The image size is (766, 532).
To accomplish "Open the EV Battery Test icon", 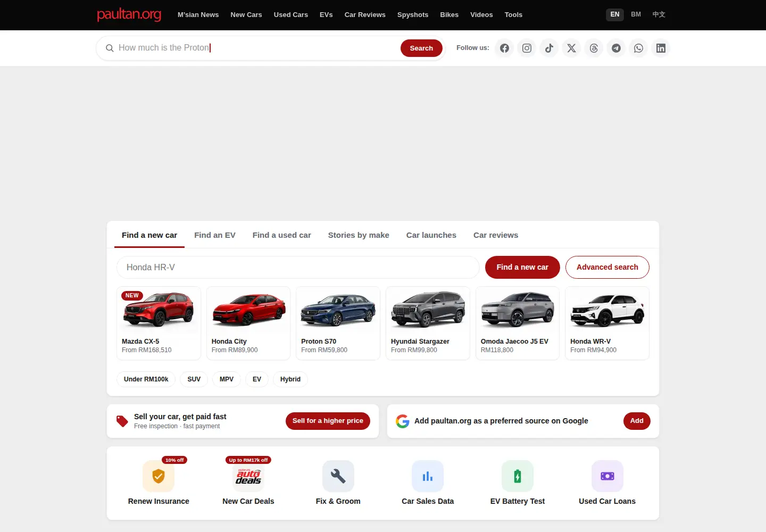I will coord(518,476).
